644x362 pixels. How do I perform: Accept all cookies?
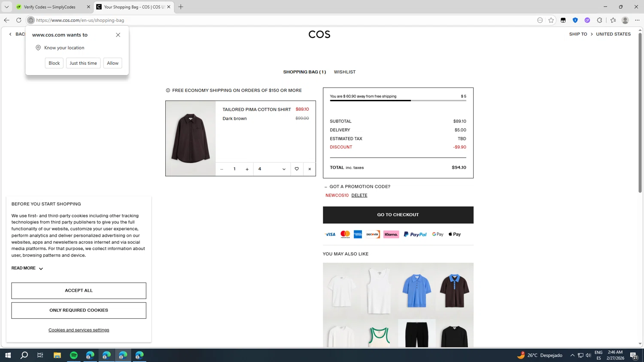pyautogui.click(x=79, y=291)
